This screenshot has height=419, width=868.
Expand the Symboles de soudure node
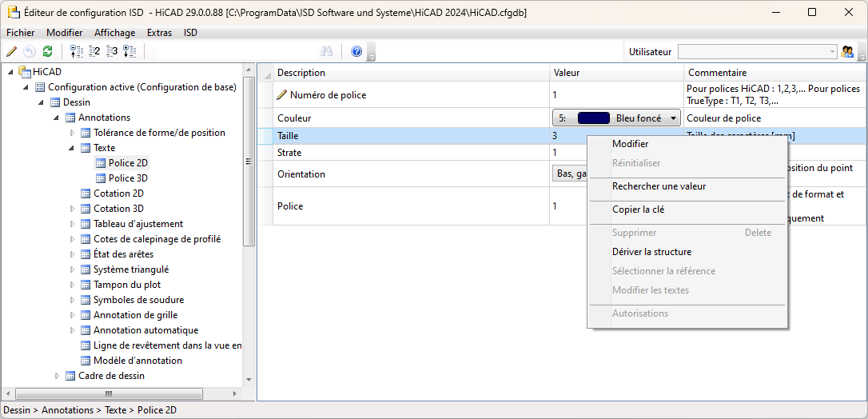tap(71, 300)
